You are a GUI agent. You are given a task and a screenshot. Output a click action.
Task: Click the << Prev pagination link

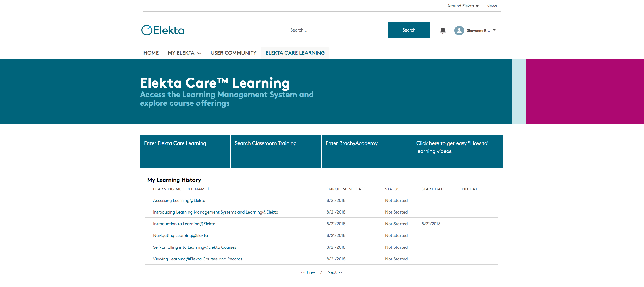pos(308,272)
